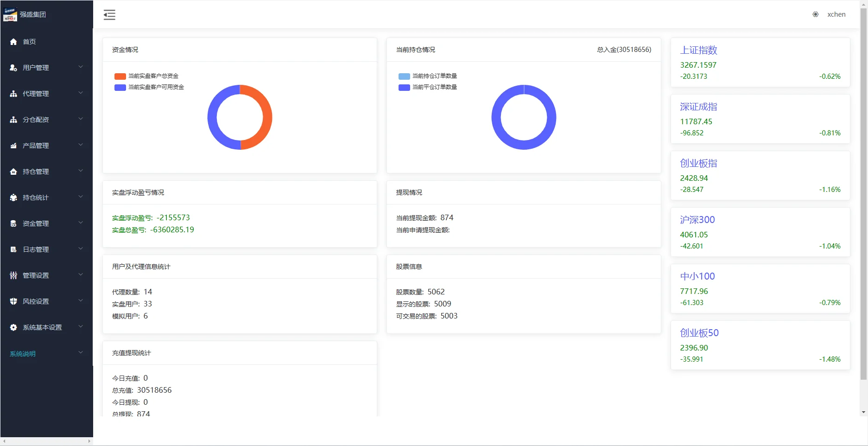868x446 pixels.
Task: Click the 持仓统计 sidebar icon
Action: (x=13, y=198)
